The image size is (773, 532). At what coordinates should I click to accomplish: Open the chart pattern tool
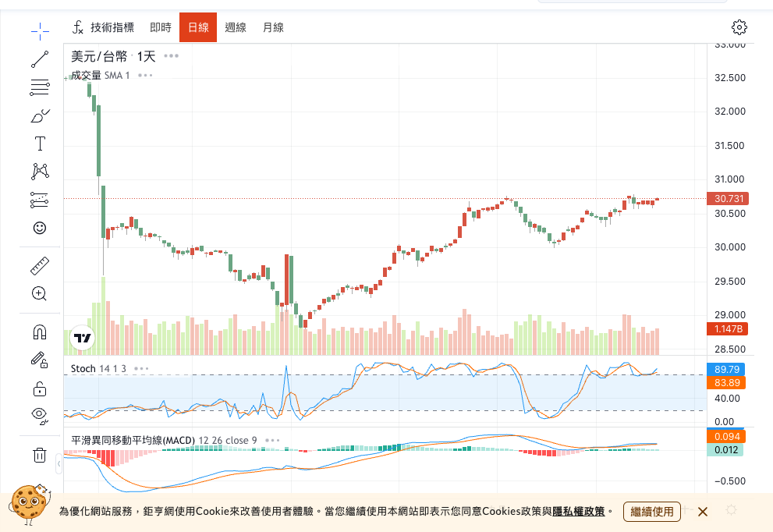coord(40,172)
